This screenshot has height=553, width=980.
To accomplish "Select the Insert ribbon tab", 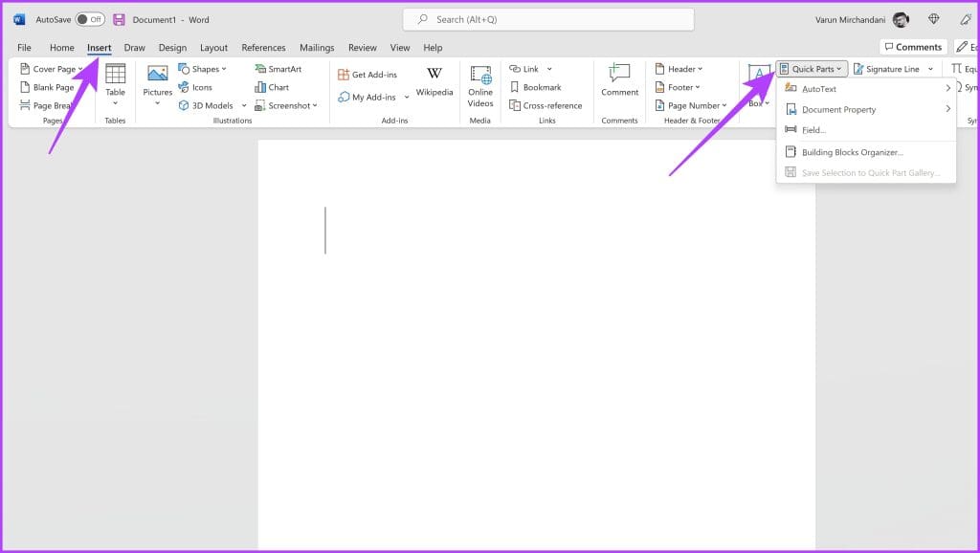I will pyautogui.click(x=100, y=48).
